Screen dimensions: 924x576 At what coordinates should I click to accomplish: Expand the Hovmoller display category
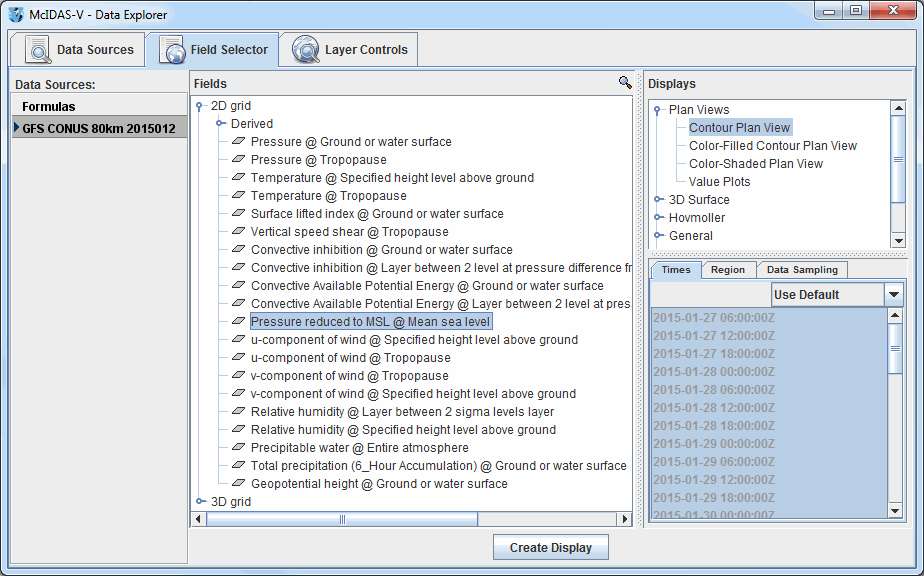tap(659, 218)
